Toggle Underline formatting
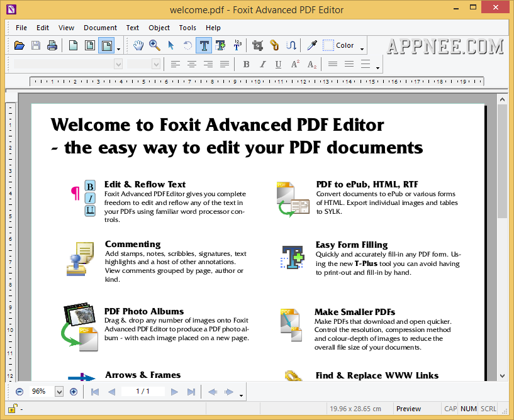This screenshot has height=420, width=514. 278,64
